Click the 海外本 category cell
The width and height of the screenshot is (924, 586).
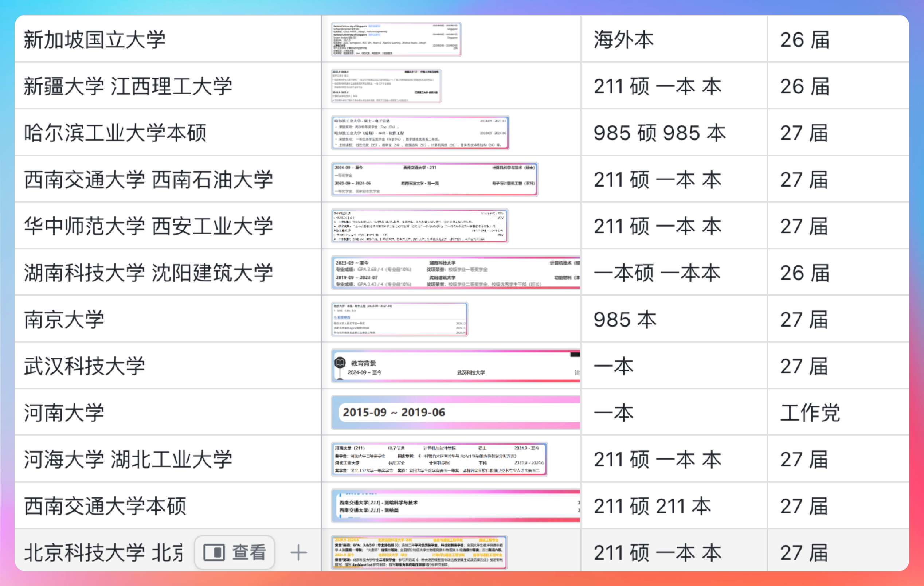(x=623, y=39)
